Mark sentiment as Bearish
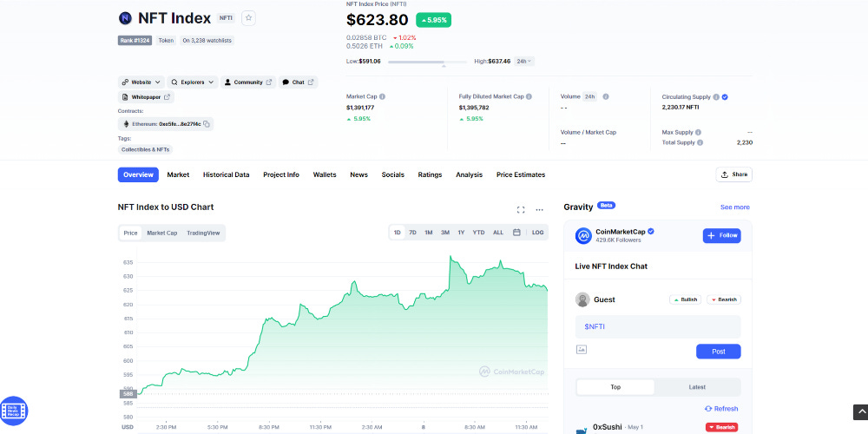This screenshot has height=434, width=868. tap(724, 299)
